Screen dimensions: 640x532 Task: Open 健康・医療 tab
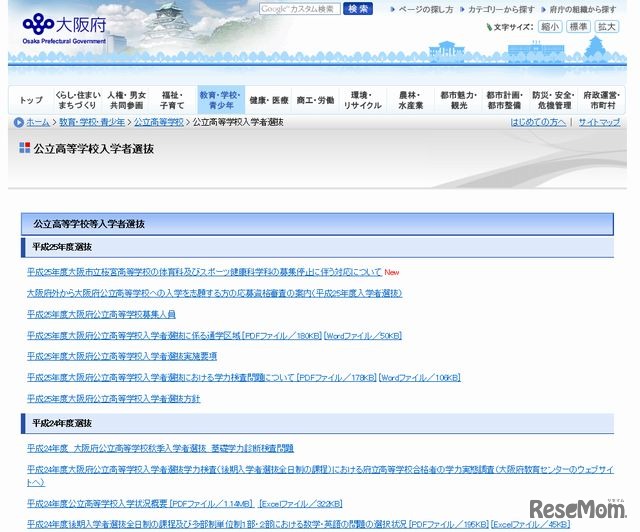click(x=269, y=100)
